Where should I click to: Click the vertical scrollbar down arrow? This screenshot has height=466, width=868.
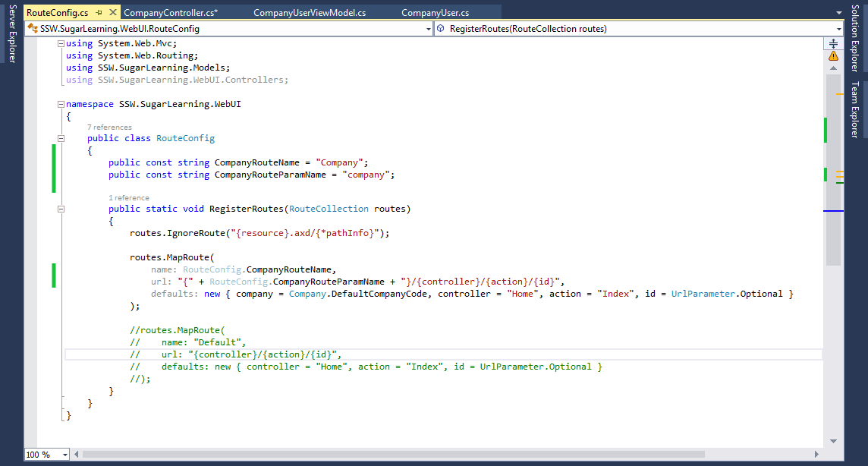coord(833,441)
